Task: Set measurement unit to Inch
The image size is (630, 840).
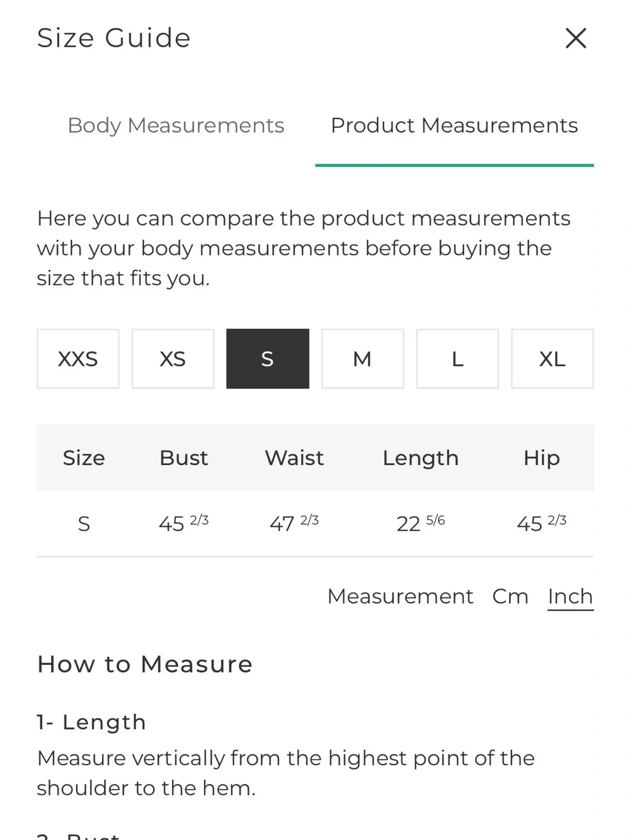Action: pyautogui.click(x=570, y=596)
